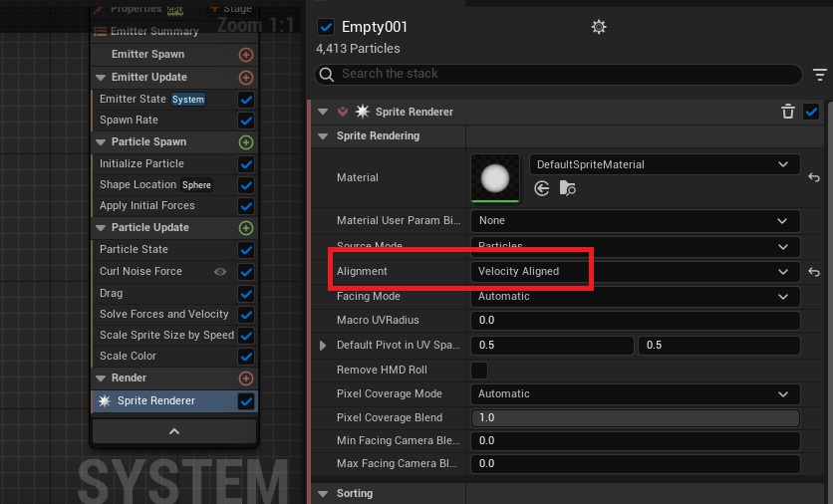Disable Solve Forces and Velocity module

(x=246, y=315)
